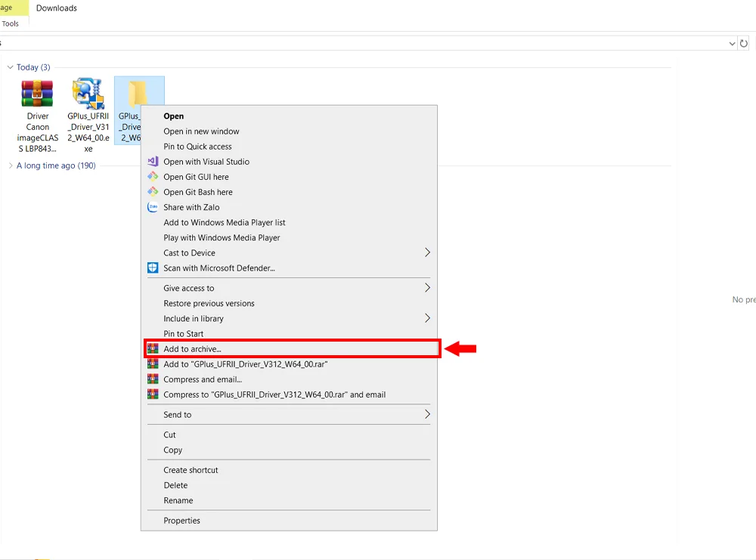Select Compress and email... option
Screen dimensions: 756x560
coord(289,379)
